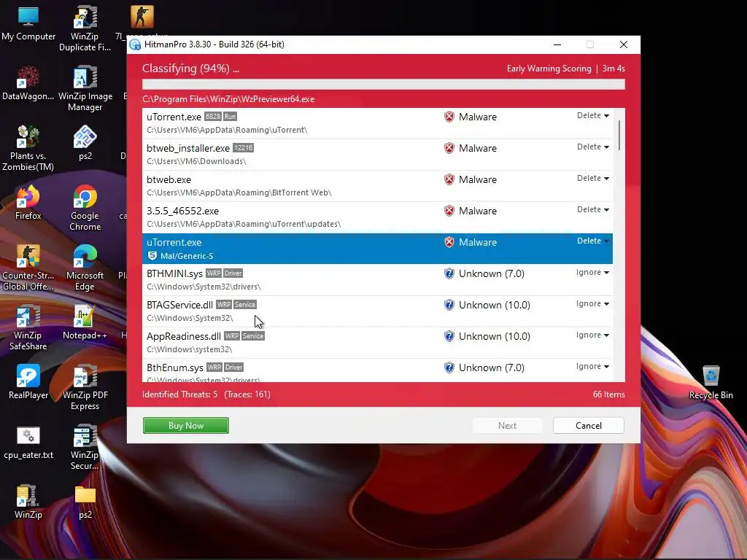Open WinZip PDF Express shortcut

[x=85, y=386]
